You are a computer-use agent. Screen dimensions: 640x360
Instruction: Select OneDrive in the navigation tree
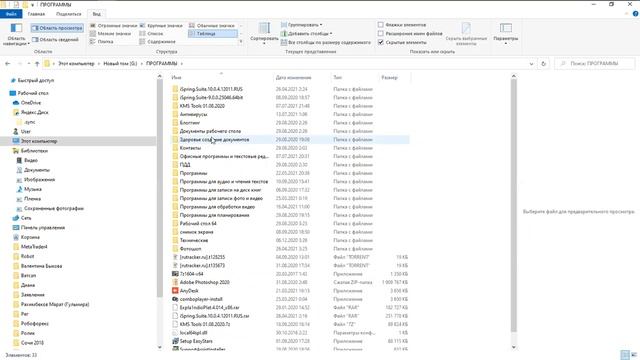coord(31,103)
